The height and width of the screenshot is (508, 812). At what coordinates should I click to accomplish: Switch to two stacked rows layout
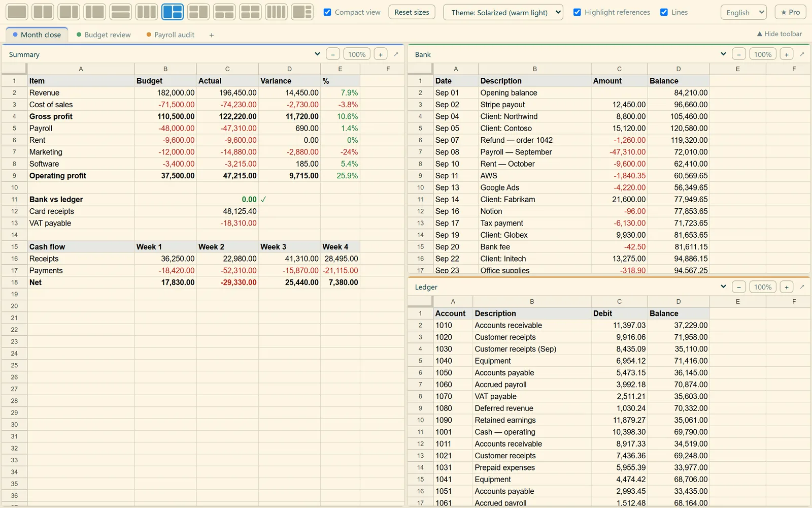pyautogui.click(x=121, y=12)
